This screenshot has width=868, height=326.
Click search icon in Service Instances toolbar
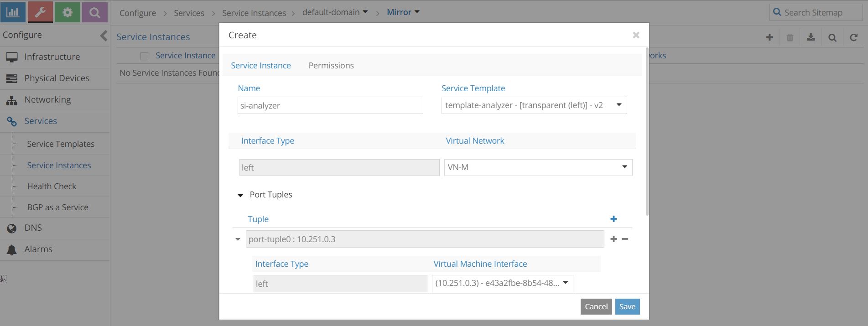(x=832, y=37)
